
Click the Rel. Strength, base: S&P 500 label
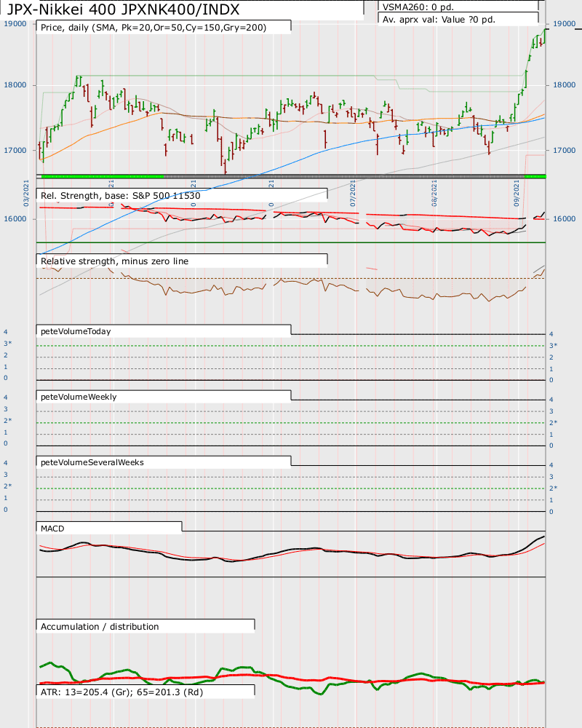pos(121,195)
